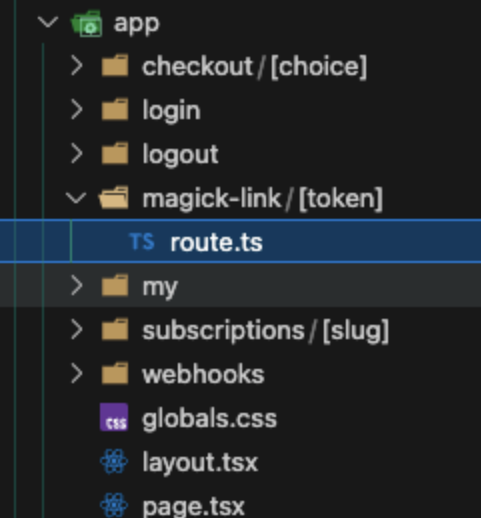Expand the my folder chevron

(77, 285)
